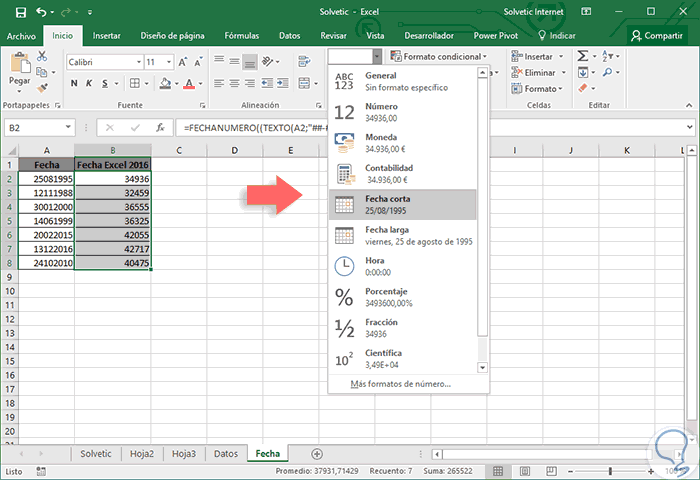Click Más formatos de número link
This screenshot has width=700, height=480.
coord(400,383)
